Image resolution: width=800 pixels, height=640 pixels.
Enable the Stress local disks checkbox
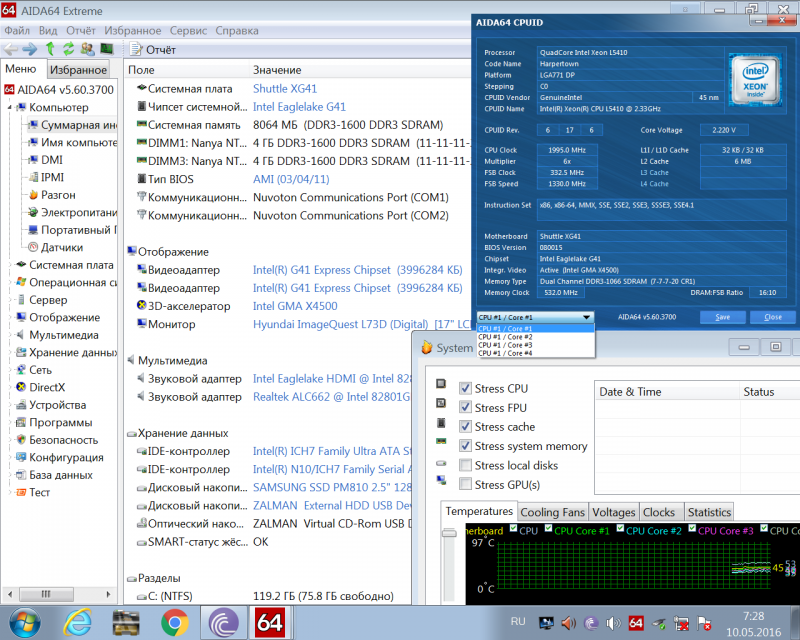[x=465, y=465]
